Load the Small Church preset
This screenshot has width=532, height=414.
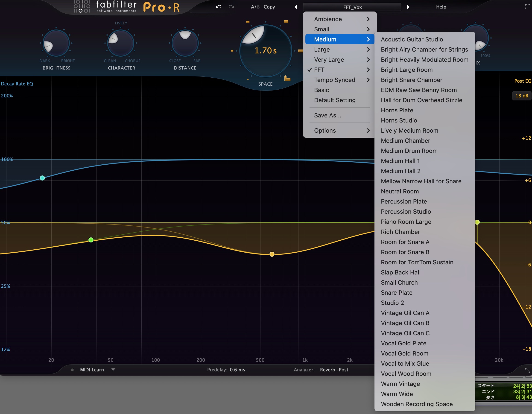[425, 283]
